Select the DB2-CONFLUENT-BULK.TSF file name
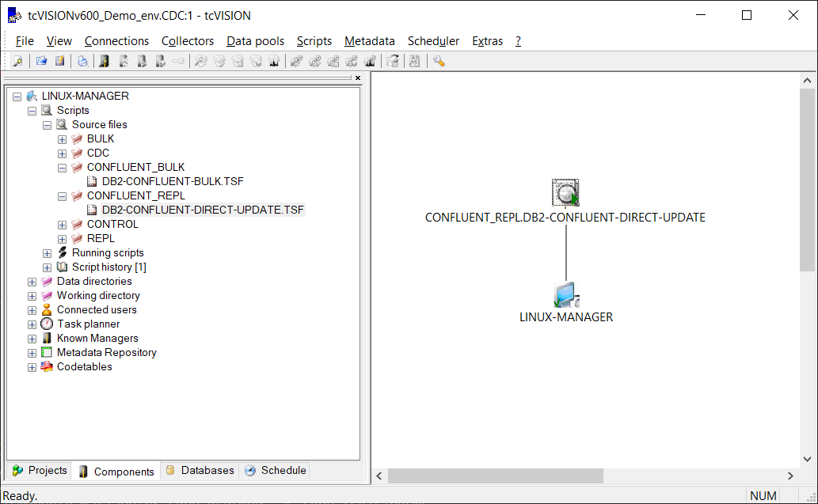This screenshot has width=818, height=504. [173, 181]
